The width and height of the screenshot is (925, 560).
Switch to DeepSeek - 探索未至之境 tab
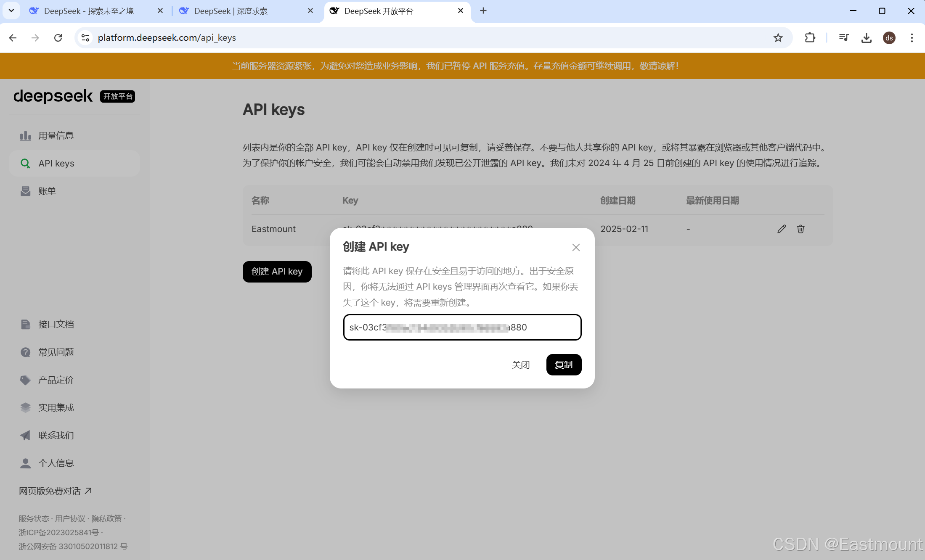coord(88,11)
